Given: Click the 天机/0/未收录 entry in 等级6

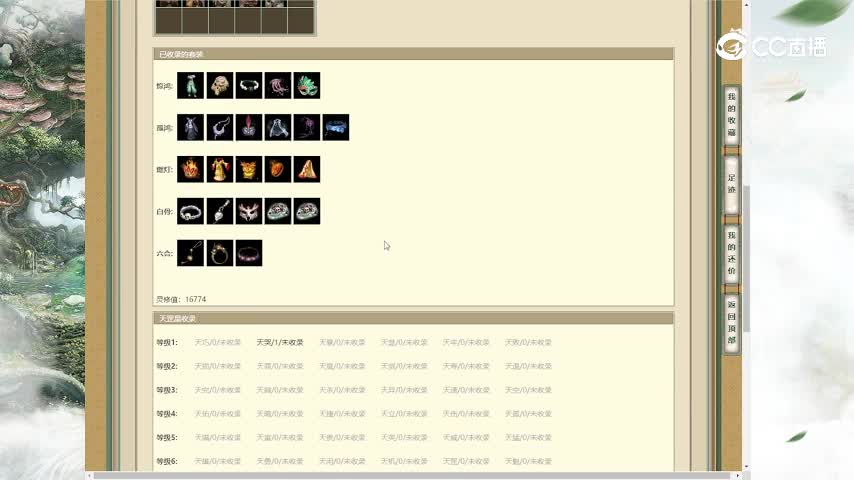Looking at the screenshot, I should coord(404,461).
